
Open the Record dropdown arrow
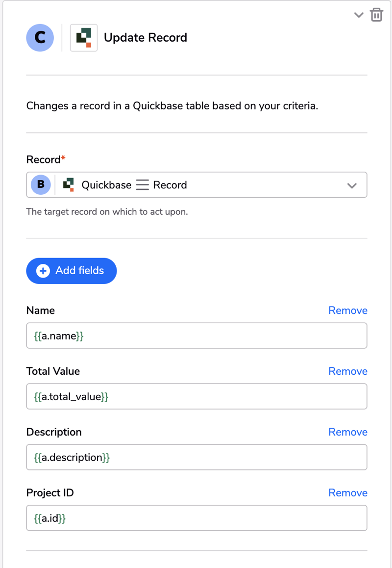click(352, 185)
